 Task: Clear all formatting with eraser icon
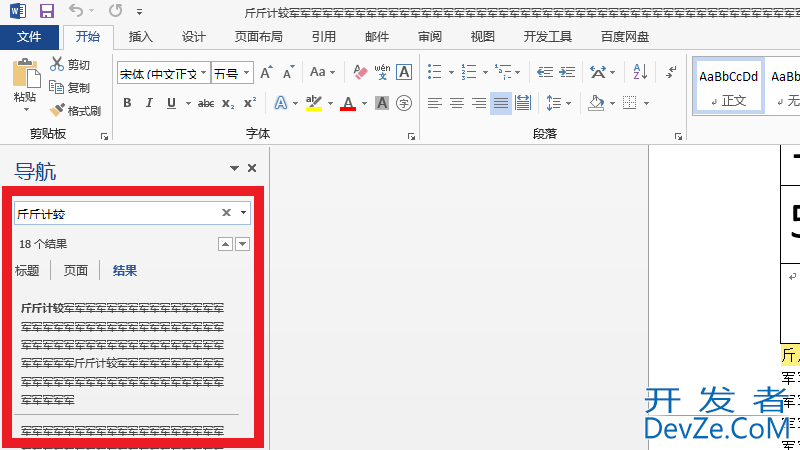point(360,72)
